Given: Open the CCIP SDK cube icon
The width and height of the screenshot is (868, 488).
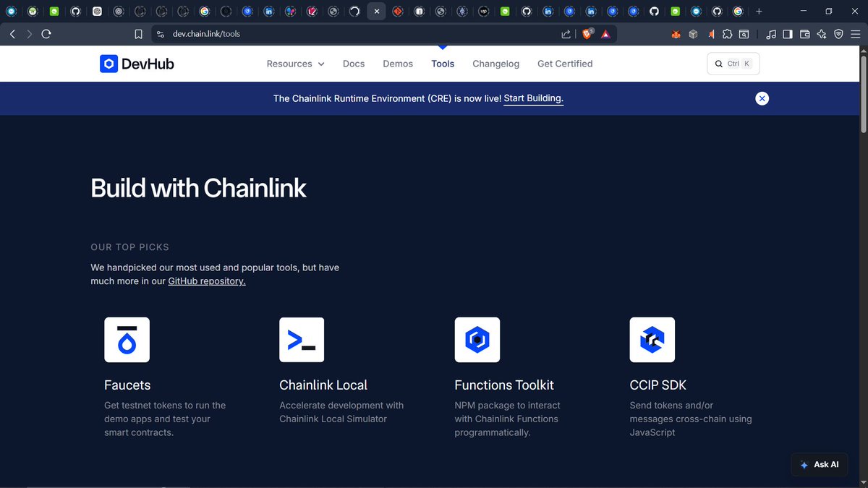Looking at the screenshot, I should pyautogui.click(x=652, y=340).
